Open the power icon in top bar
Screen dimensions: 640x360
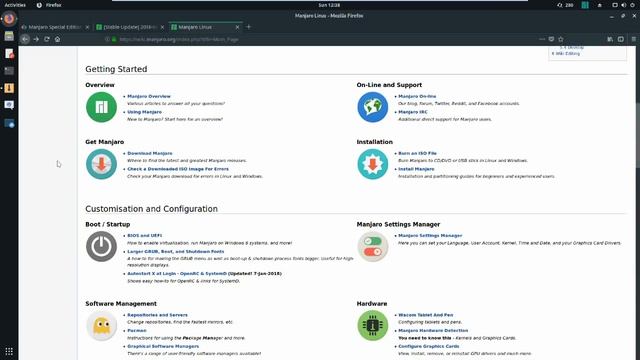(x=632, y=5)
